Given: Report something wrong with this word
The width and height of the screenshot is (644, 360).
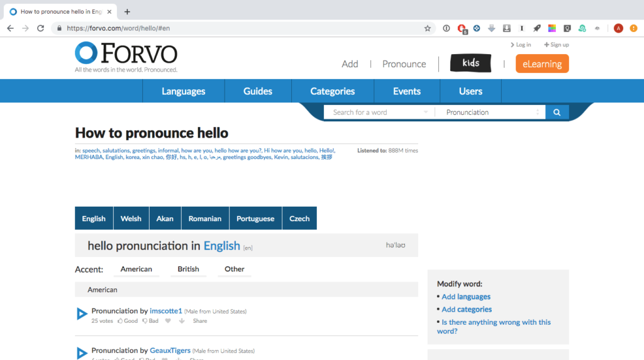Looking at the screenshot, I should click(494, 327).
